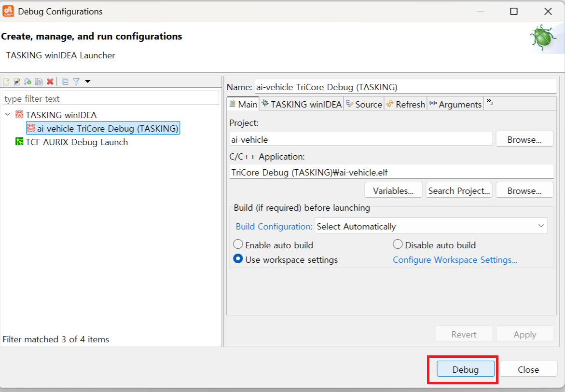This screenshot has height=392, width=565.
Task: Select Enable auto build radio button
Action: [238, 244]
